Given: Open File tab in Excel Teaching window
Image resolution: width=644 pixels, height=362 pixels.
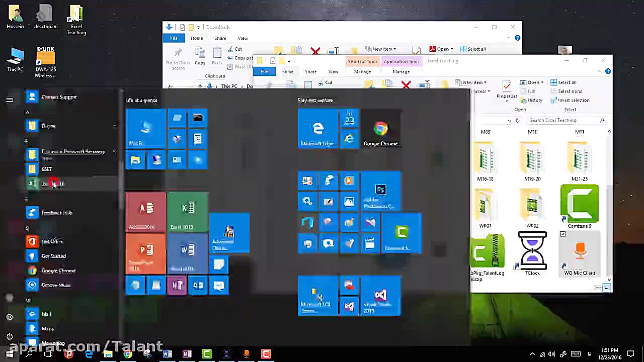Looking at the screenshot, I should click(264, 71).
